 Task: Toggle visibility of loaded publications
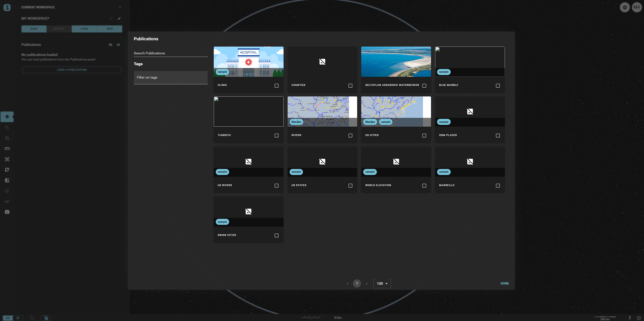[x=119, y=45]
